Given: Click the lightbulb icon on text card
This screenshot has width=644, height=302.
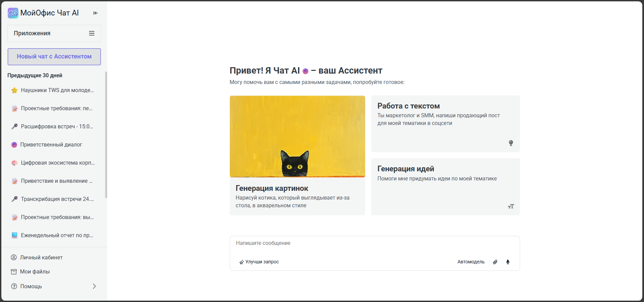Looking at the screenshot, I should point(511,143).
